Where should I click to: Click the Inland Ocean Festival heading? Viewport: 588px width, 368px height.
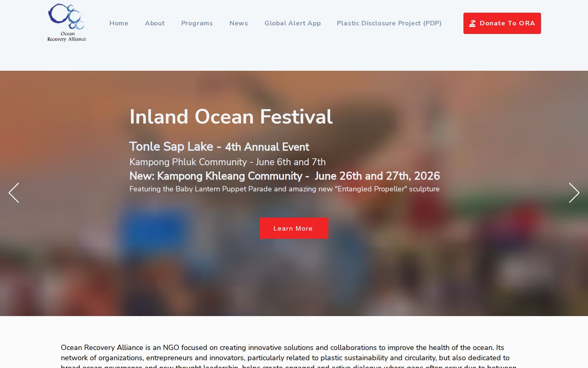pos(231,117)
